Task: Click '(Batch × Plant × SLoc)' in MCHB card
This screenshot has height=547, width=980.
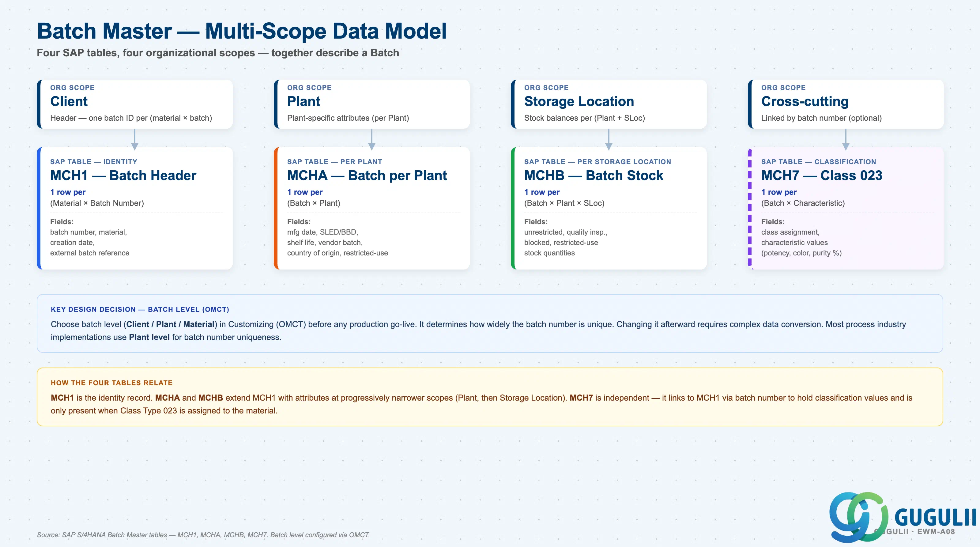Action: 564,203
